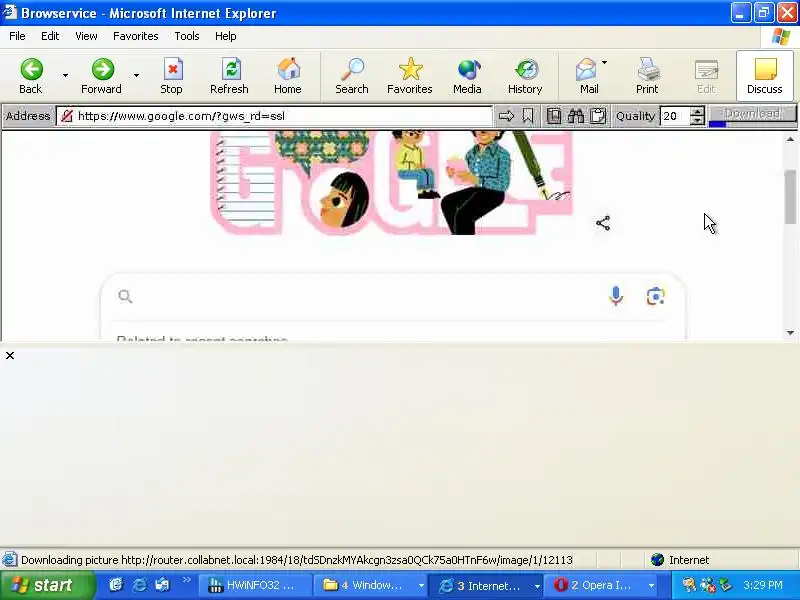
Task: Open the View menu
Action: [86, 36]
